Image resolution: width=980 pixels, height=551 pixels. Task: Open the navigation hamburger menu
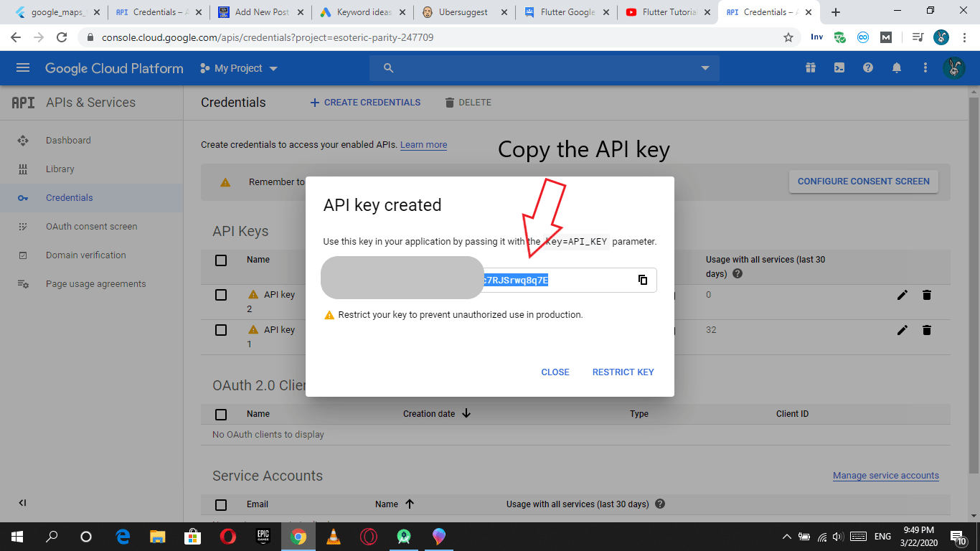point(23,67)
